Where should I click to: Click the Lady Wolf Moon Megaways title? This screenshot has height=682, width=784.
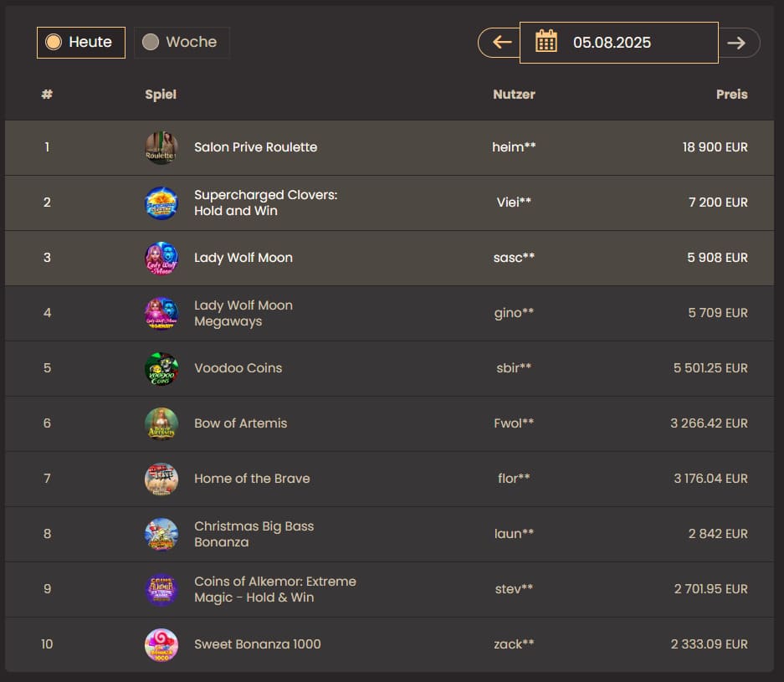[243, 313]
